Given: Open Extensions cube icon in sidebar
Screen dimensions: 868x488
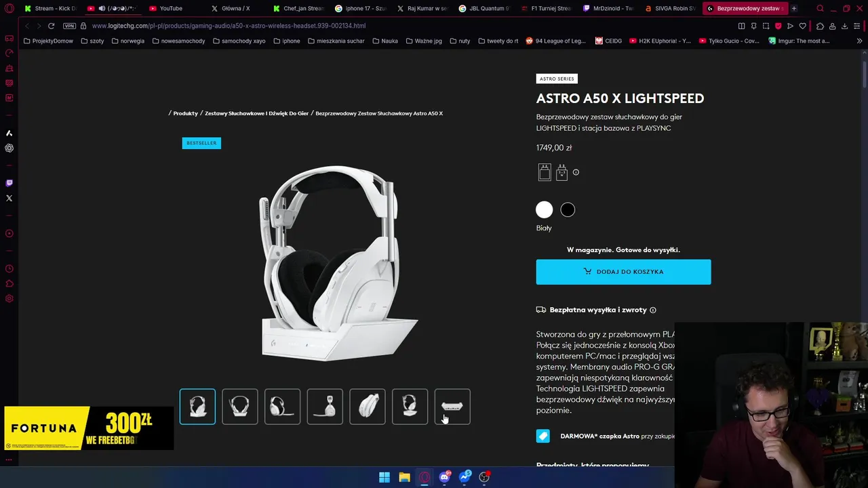Looking at the screenshot, I should tap(9, 284).
